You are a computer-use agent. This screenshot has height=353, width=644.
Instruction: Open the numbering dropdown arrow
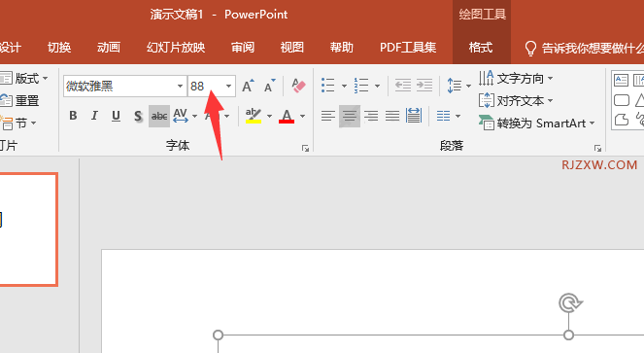click(x=377, y=86)
